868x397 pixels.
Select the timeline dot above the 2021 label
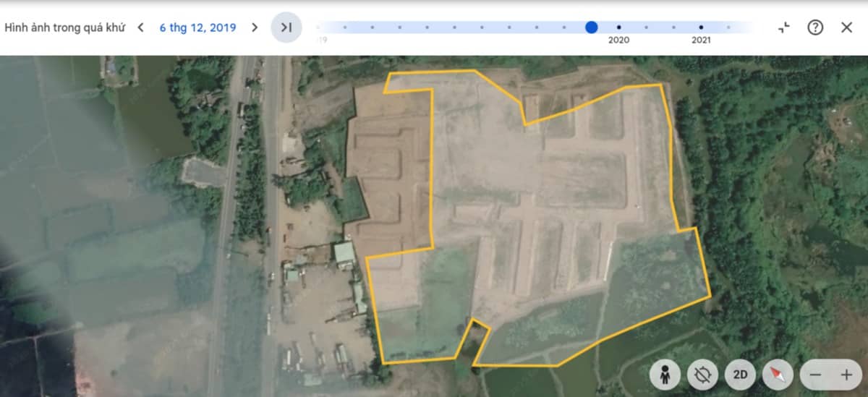click(x=701, y=27)
